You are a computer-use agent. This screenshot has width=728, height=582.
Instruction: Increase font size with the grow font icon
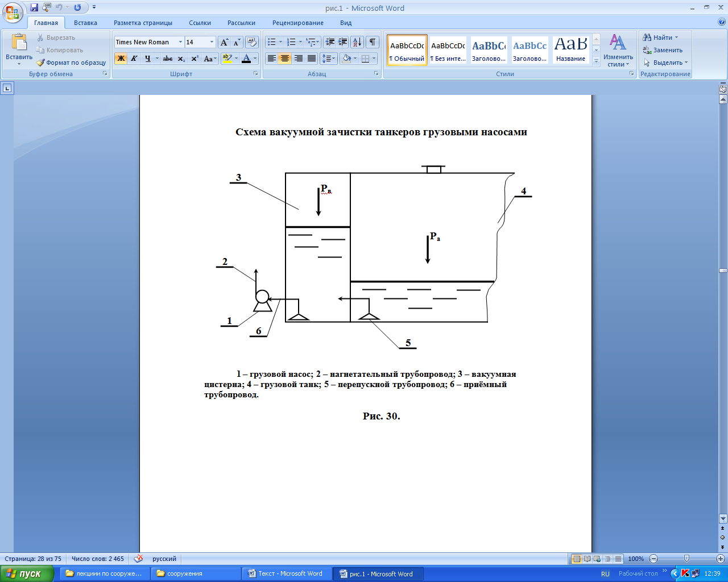coord(225,42)
